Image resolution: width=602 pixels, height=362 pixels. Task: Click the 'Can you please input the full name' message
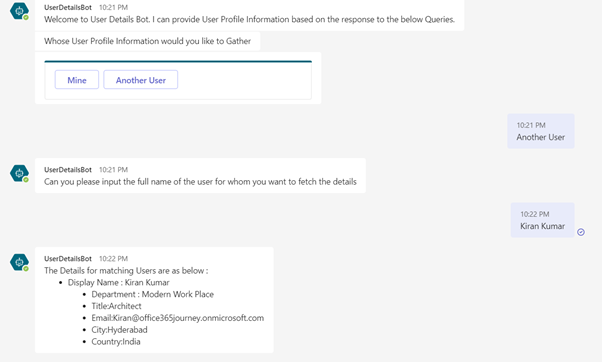pyautogui.click(x=200, y=182)
